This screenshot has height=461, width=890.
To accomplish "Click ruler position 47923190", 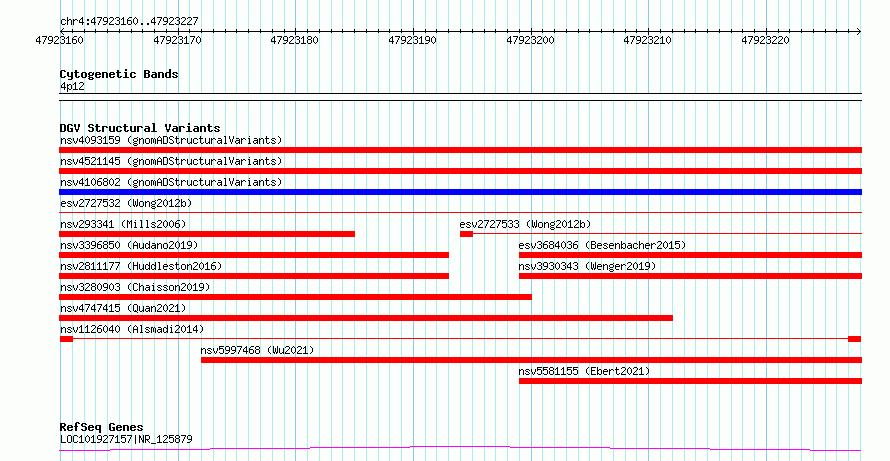I will click(413, 40).
